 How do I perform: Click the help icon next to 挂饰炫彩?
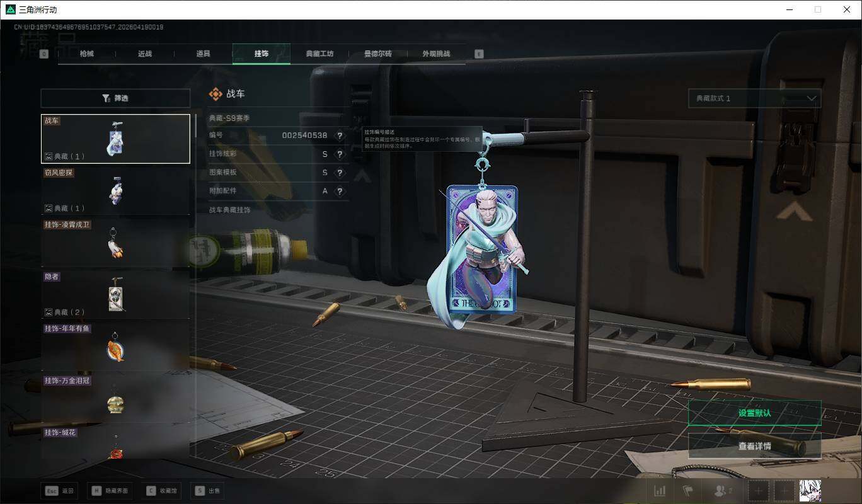340,154
